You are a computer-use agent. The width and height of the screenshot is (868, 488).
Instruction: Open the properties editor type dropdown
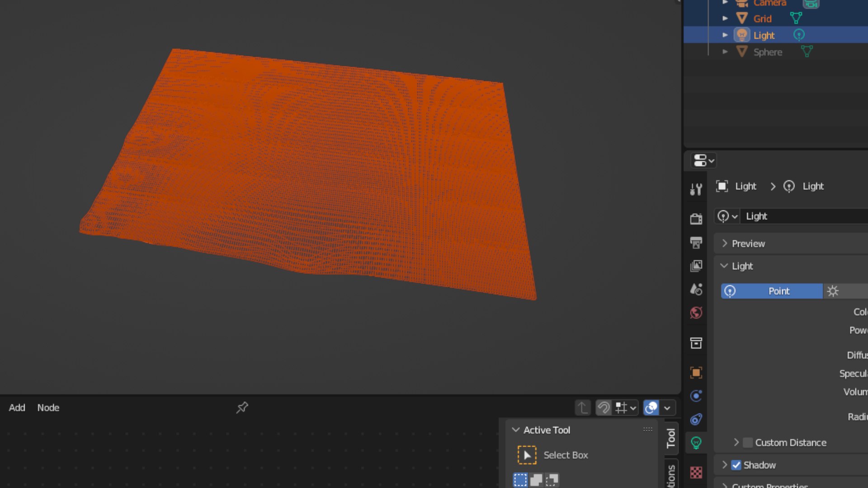pyautogui.click(x=704, y=160)
